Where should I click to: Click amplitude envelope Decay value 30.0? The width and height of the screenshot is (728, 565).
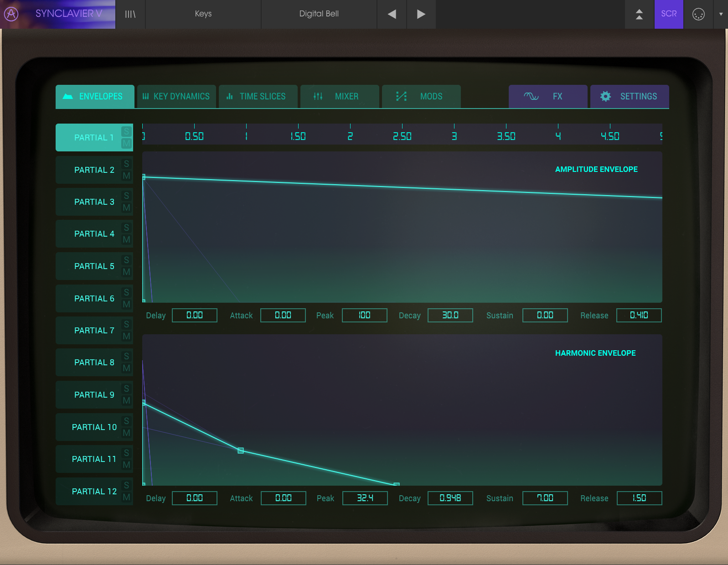[450, 315]
